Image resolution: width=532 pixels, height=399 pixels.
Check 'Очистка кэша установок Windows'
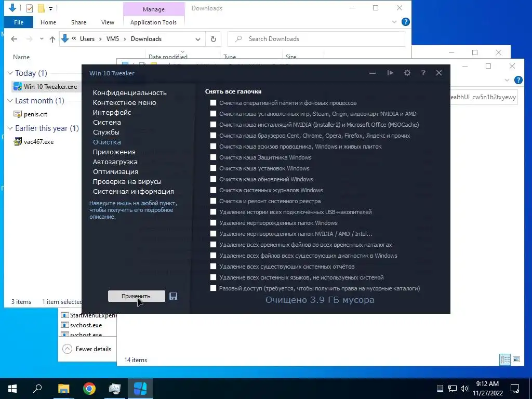pyautogui.click(x=213, y=168)
